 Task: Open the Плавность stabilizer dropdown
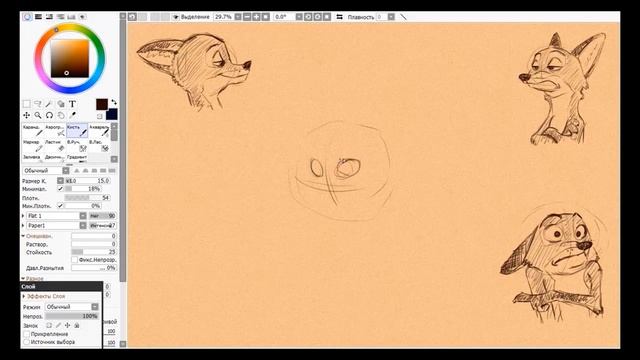coord(391,17)
